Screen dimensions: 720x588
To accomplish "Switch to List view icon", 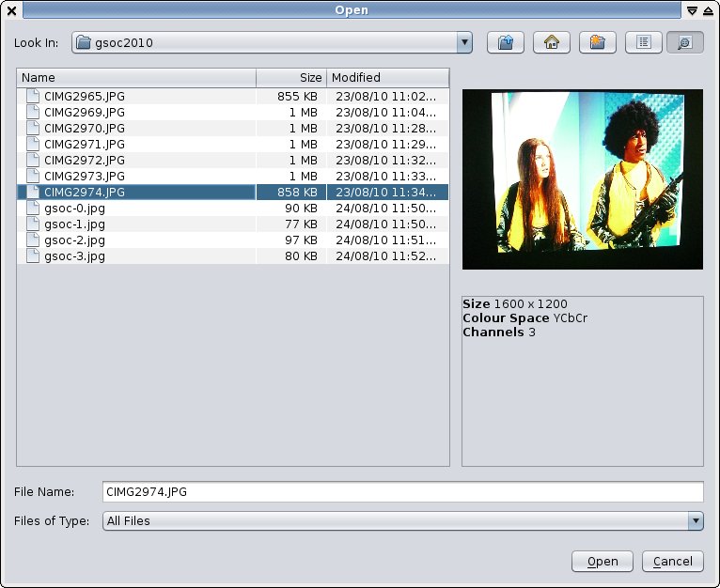I will tap(643, 42).
